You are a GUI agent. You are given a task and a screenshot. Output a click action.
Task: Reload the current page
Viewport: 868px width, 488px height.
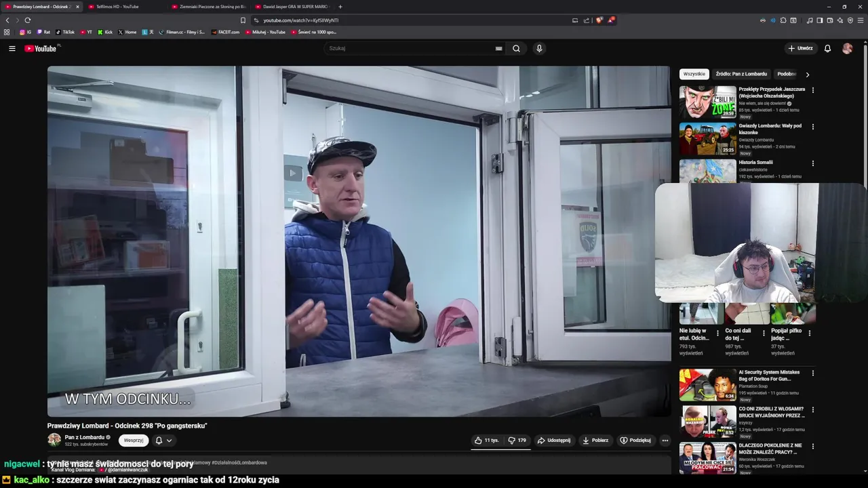click(27, 20)
